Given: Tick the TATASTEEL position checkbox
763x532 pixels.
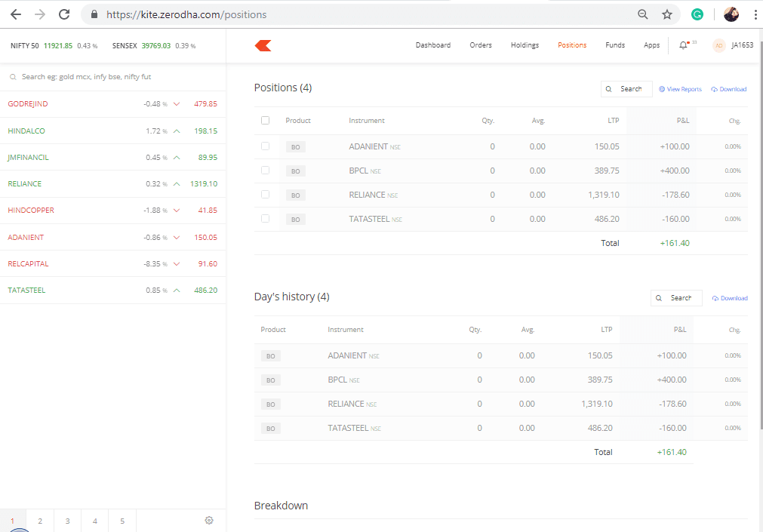Looking at the screenshot, I should [265, 219].
